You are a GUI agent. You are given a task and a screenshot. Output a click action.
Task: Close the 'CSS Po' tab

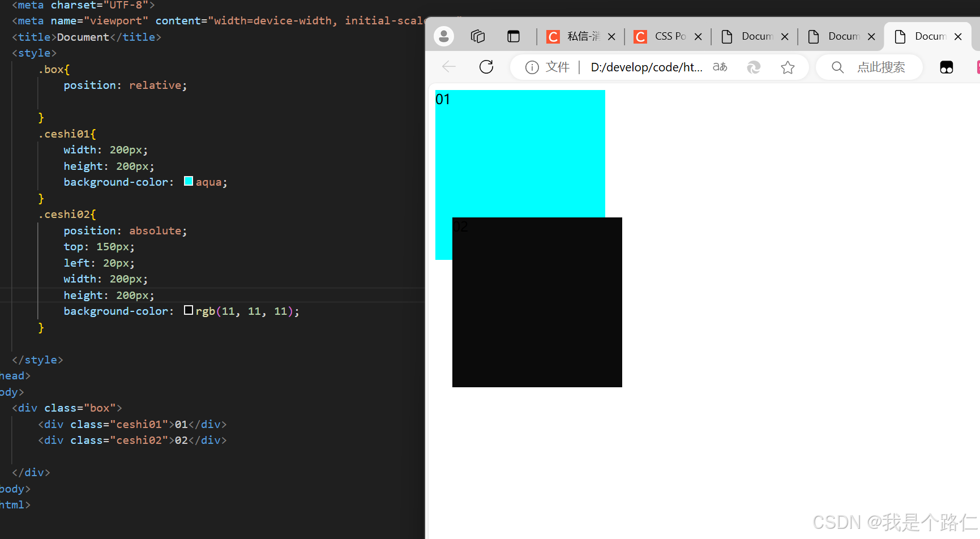pyautogui.click(x=698, y=36)
